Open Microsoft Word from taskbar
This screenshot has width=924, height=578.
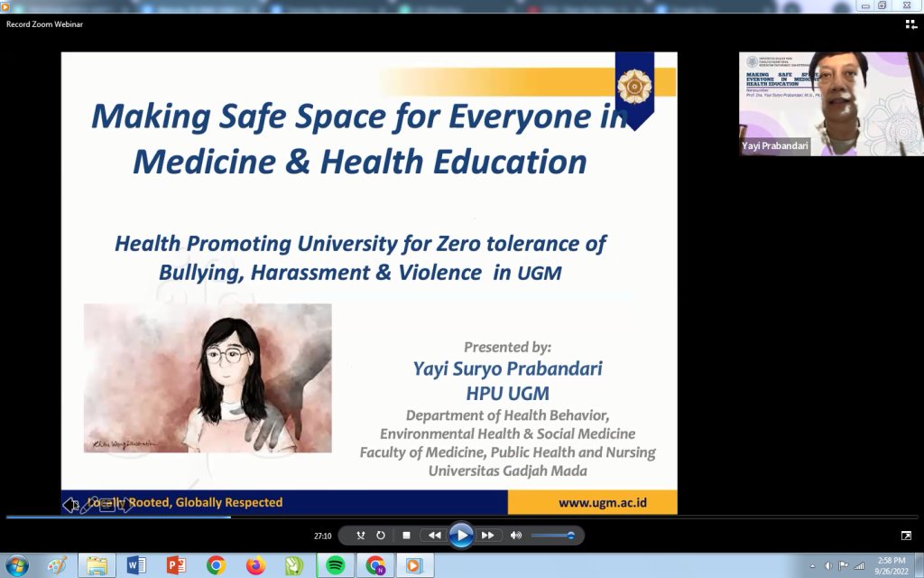136,565
